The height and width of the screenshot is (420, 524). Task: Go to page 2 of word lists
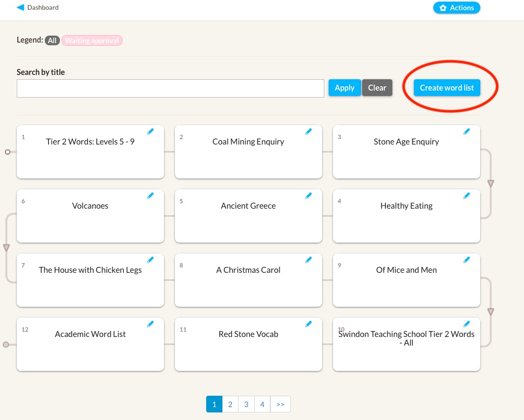point(230,404)
